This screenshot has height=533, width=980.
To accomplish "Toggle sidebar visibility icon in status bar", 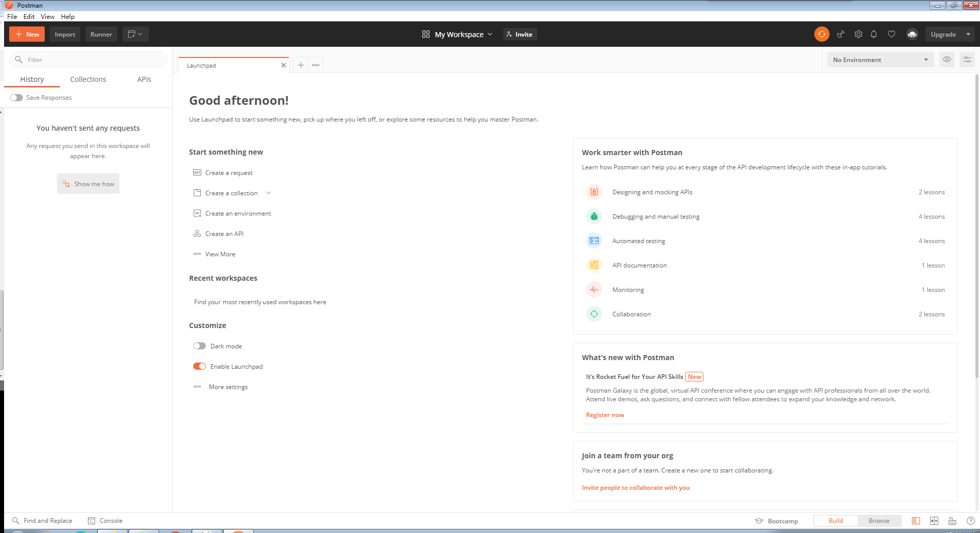I will (916, 521).
